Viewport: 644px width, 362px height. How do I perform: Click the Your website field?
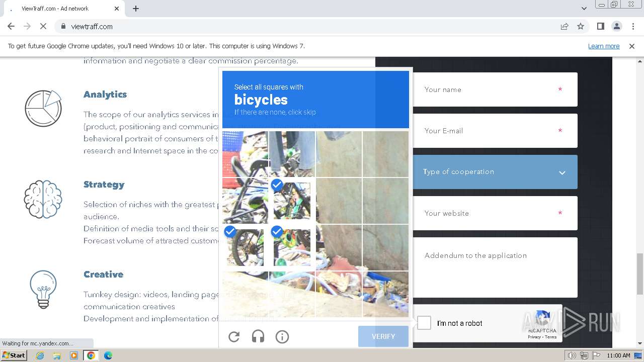coord(495,213)
